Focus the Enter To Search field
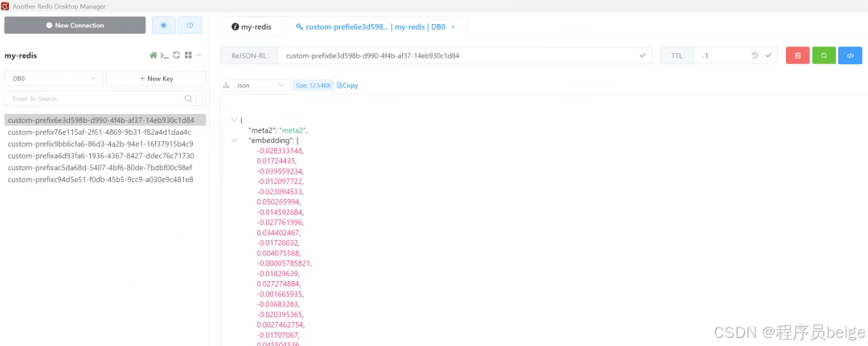Image resolution: width=868 pixels, height=346 pixels. pyautogui.click(x=94, y=99)
